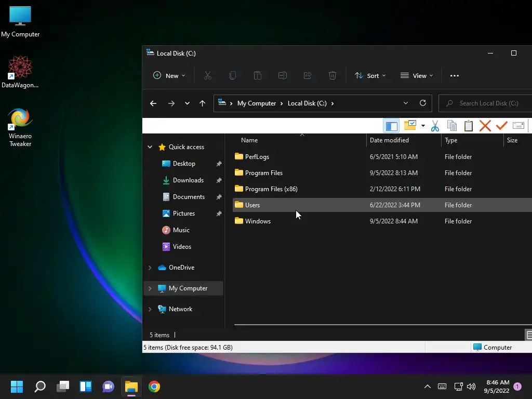532x399 pixels.
Task: Expand the My Computer tree node
Action: coord(150,288)
